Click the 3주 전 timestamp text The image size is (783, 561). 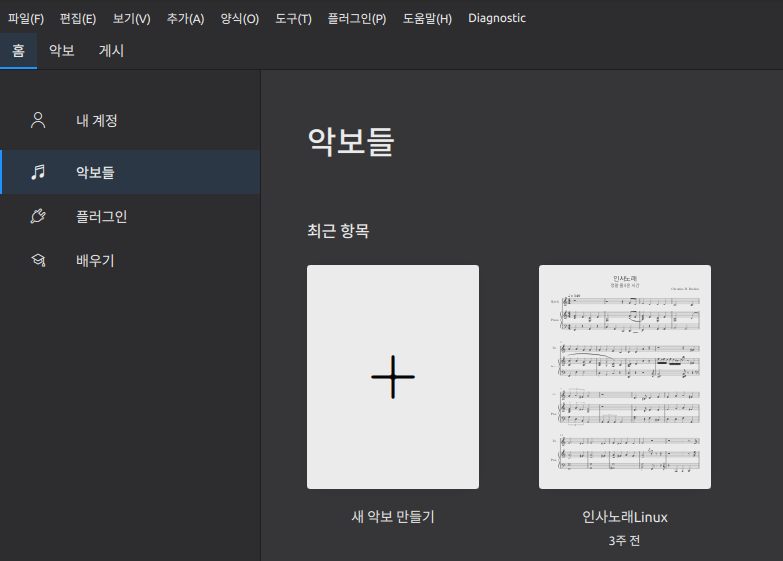(624, 541)
